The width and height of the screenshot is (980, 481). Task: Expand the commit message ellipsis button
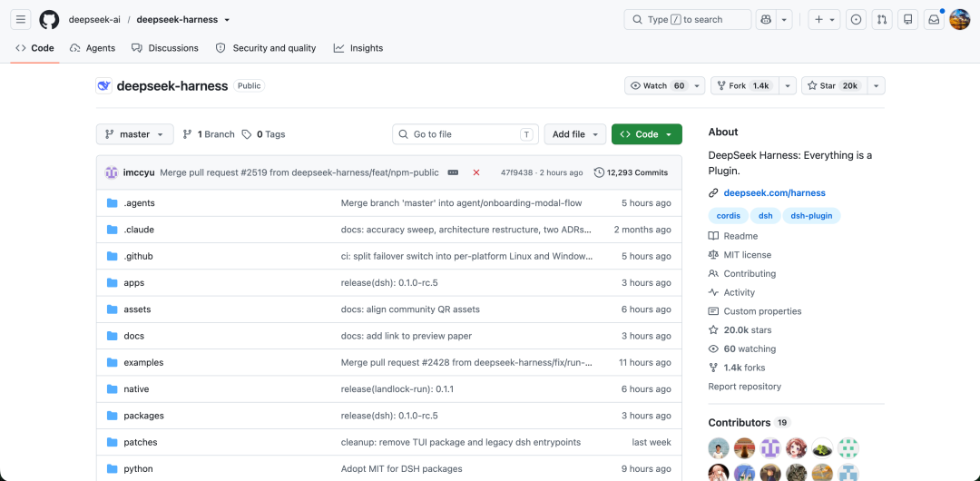453,172
